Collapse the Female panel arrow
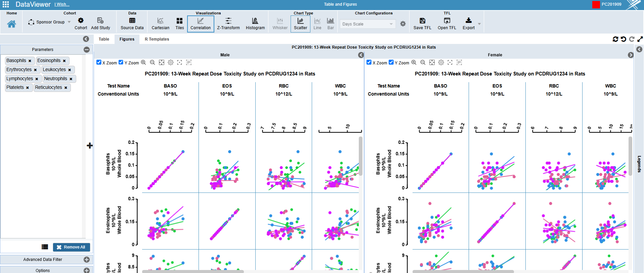This screenshot has height=273, width=644. click(631, 55)
